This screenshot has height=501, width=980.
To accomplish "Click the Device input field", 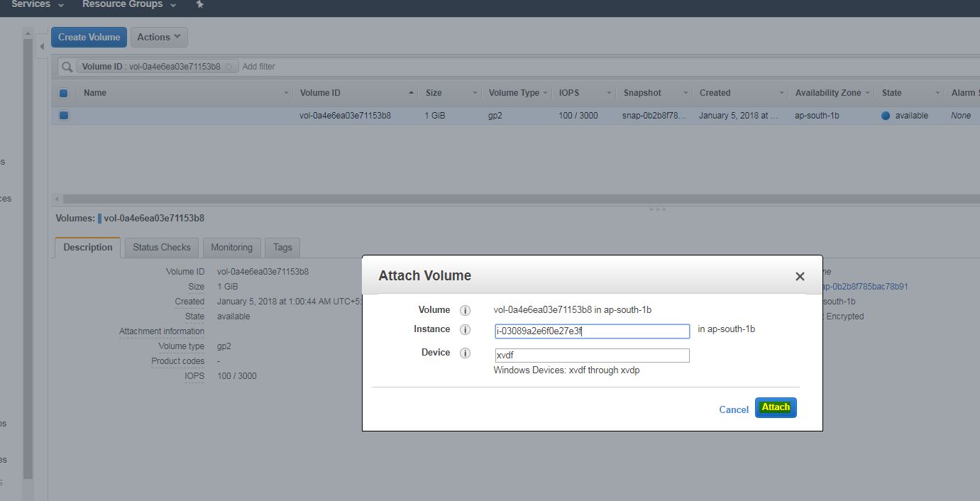I will click(x=592, y=356).
